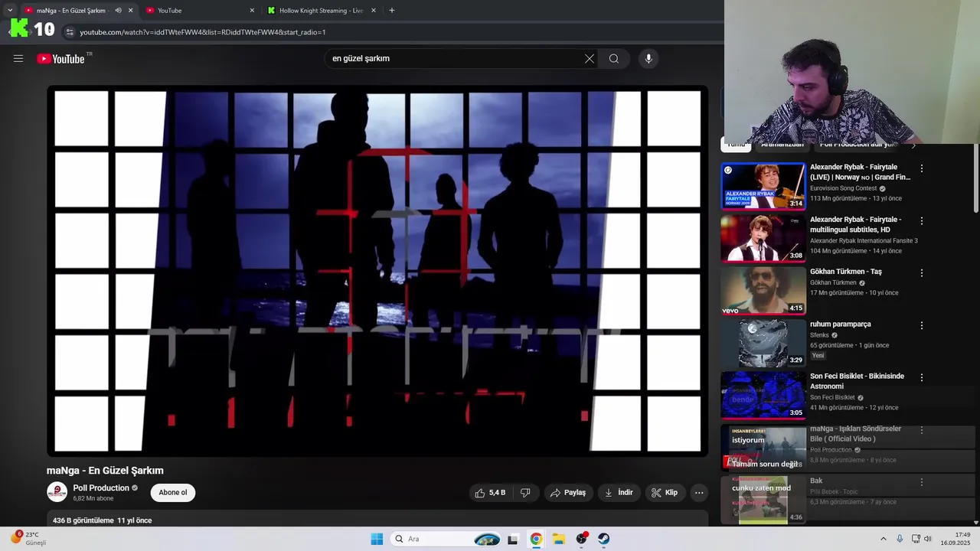Select the Aramanızdan filter chip
The width and height of the screenshot is (980, 551).
coord(782,145)
